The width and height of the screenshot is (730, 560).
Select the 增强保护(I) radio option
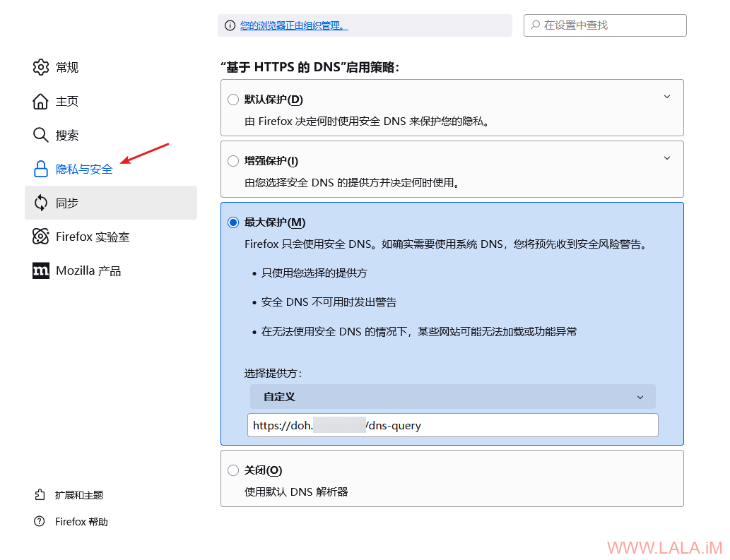point(233,161)
